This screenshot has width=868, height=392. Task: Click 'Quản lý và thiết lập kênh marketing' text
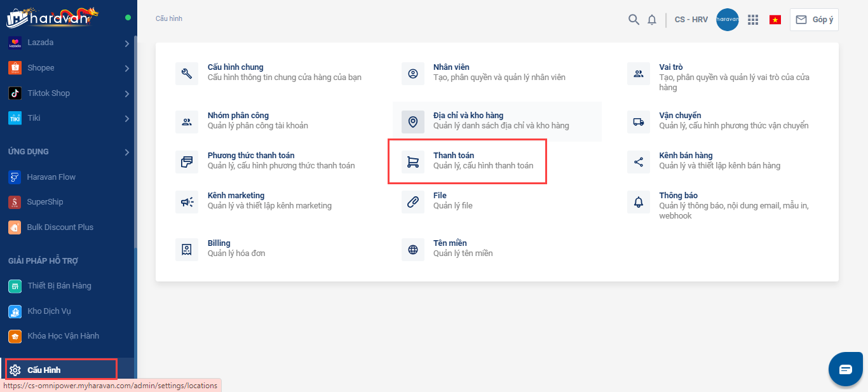tap(269, 206)
